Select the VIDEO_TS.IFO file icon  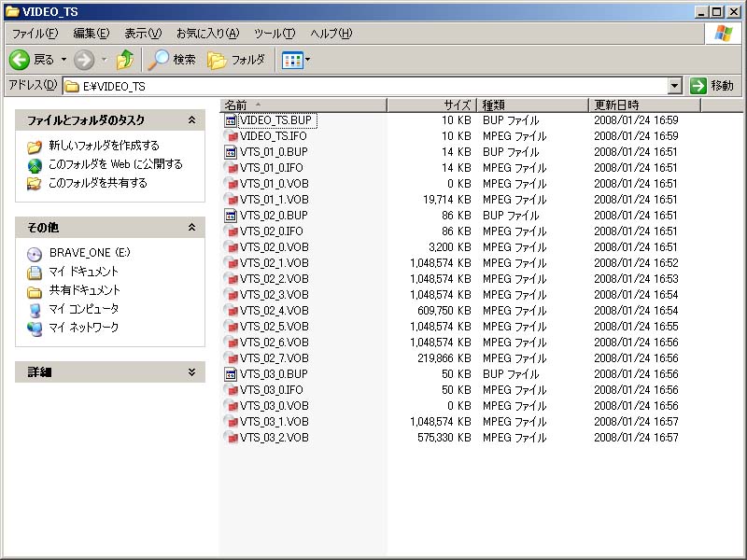tap(231, 136)
